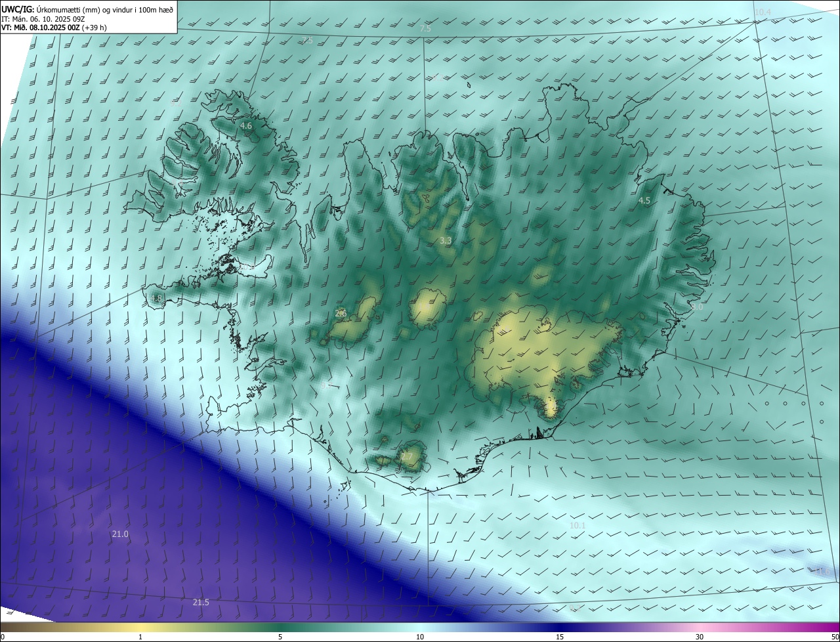This screenshot has width=840, height=642.
Task: Click the 10.1 value over the ocean
Action: [577, 526]
